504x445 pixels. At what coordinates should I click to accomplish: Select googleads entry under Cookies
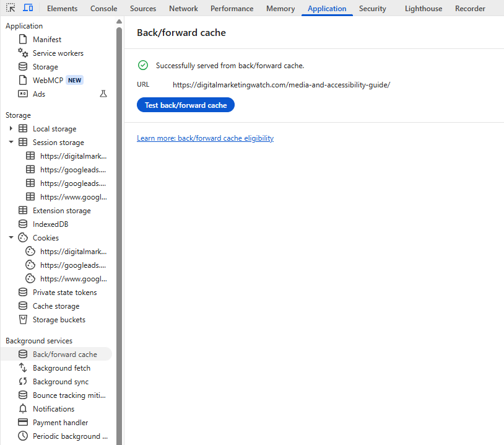73,265
